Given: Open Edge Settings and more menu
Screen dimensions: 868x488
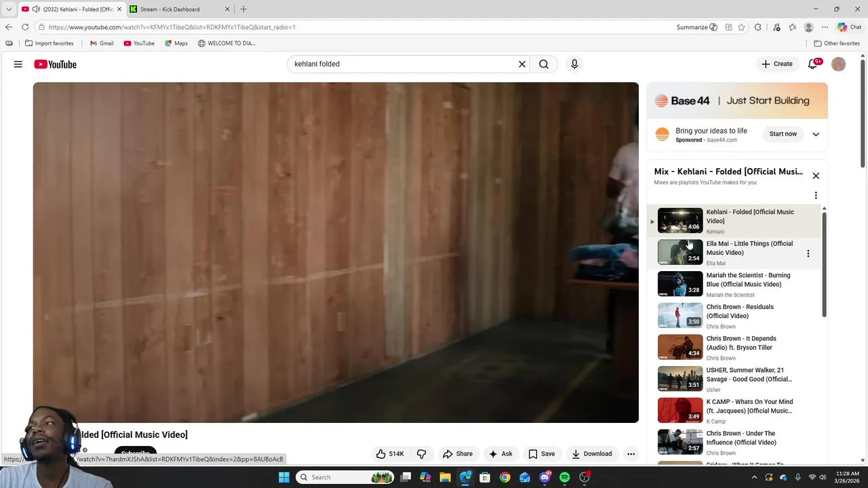Looking at the screenshot, I should (x=825, y=27).
